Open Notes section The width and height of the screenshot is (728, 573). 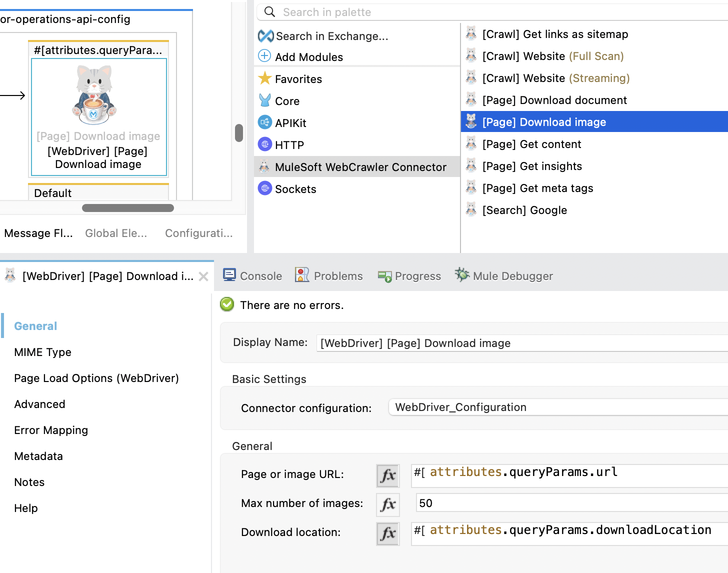pyautogui.click(x=29, y=482)
